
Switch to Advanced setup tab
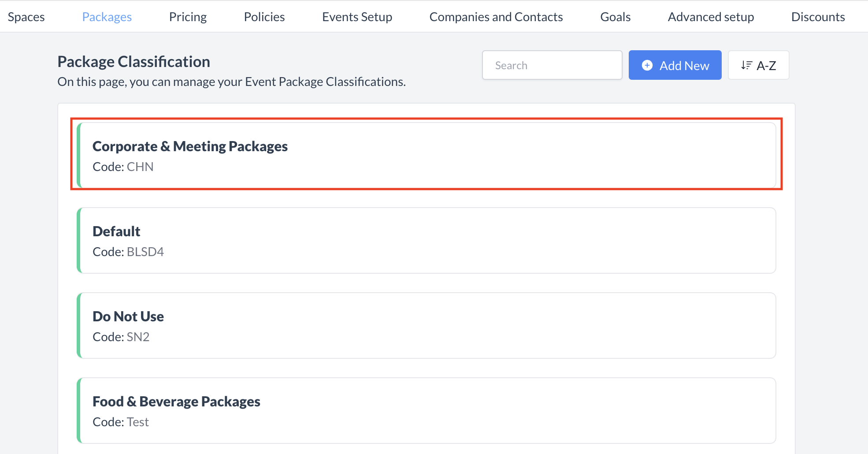pos(710,17)
